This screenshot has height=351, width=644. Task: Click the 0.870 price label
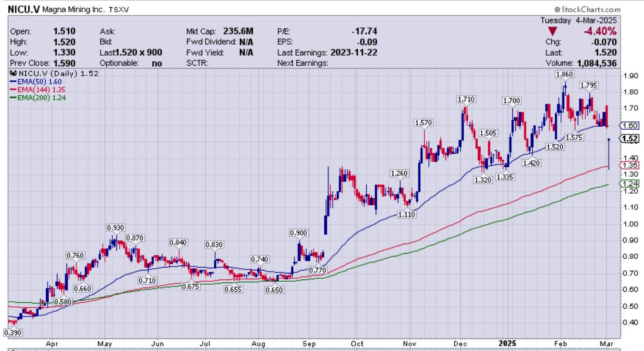click(135, 238)
